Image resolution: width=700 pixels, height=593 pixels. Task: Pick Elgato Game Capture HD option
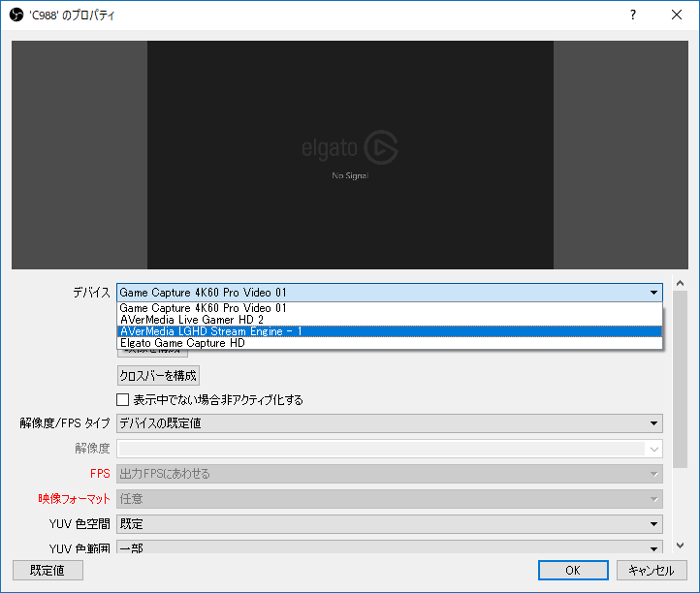tap(390, 343)
